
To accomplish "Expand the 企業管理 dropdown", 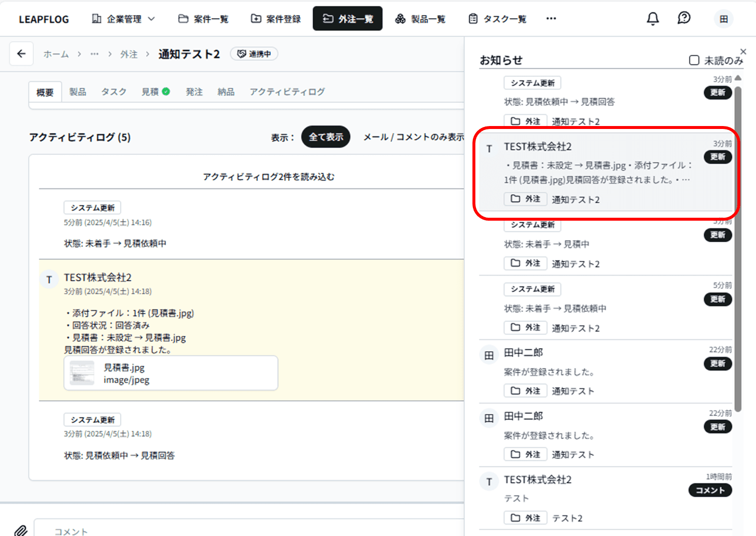I will point(123,19).
